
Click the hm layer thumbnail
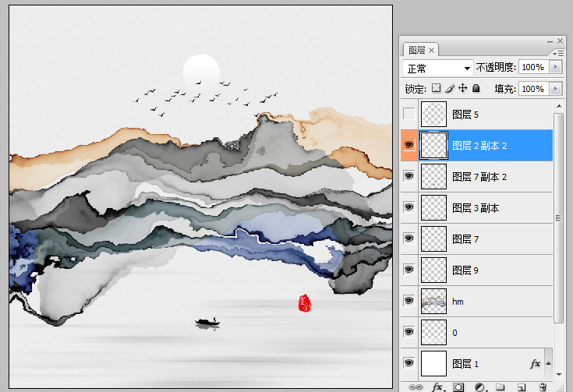coord(433,301)
